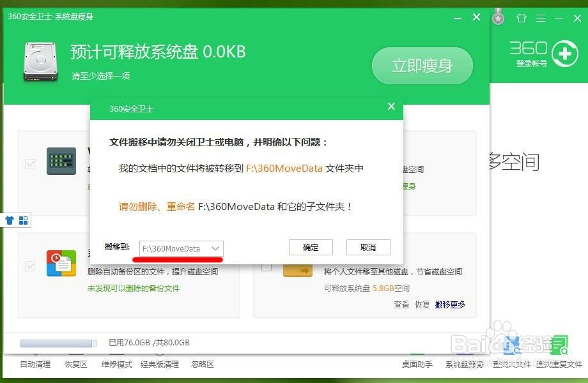Click the hard disk icon in header
This screenshot has height=383, width=588.
(x=40, y=62)
